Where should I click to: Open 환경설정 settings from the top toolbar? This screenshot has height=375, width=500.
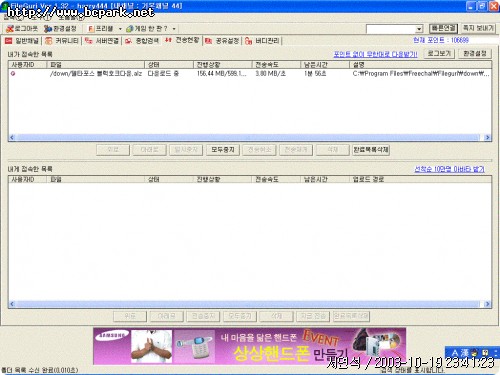60,29
